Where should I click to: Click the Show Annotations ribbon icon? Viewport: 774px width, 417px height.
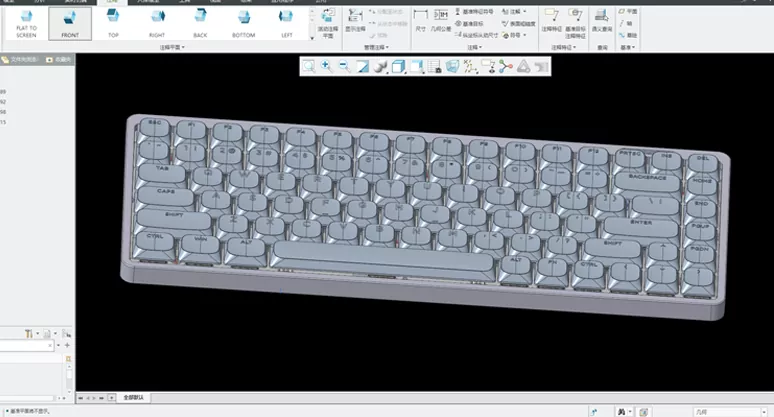click(355, 21)
